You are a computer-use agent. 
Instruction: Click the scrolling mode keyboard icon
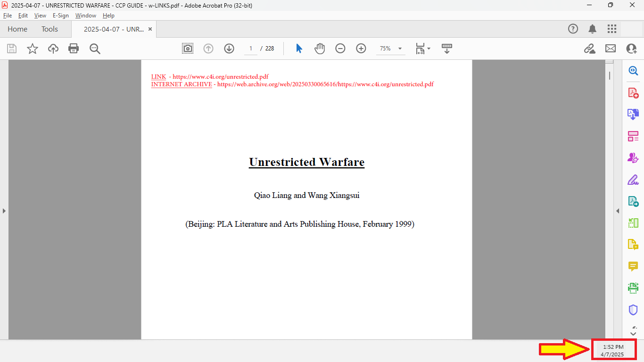coord(447,49)
